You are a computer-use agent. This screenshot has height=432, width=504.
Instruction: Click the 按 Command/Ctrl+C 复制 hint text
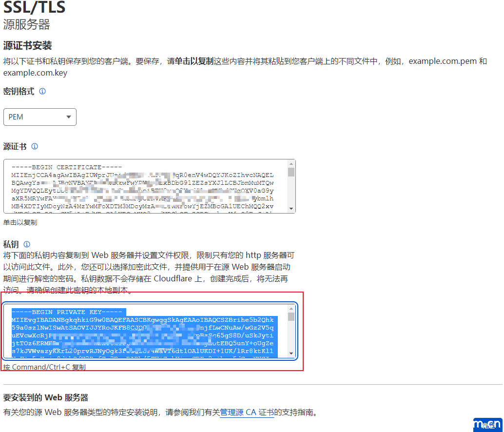44,367
